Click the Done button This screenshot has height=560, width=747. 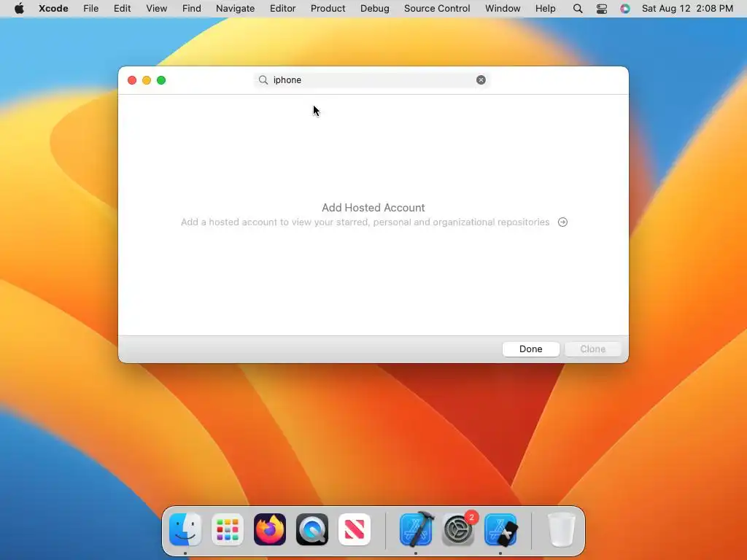click(531, 349)
